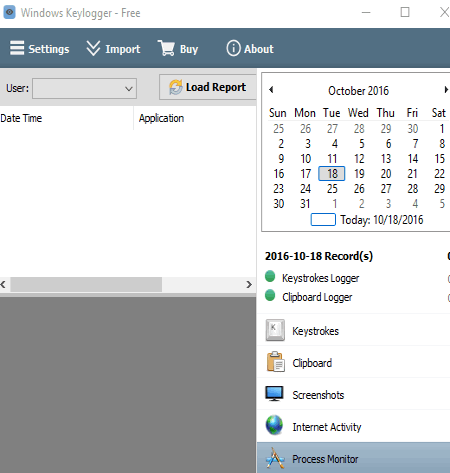Select October 20 in the calendar
This screenshot has height=473, width=450.
pos(386,174)
